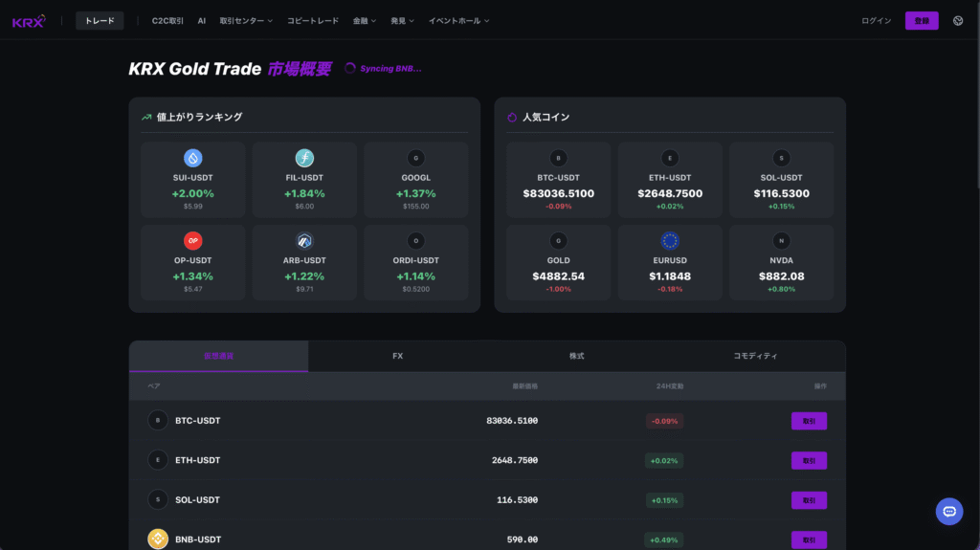The width and height of the screenshot is (980, 550).
Task: Click the ETH-USDT icon in 人気コイン
Action: (x=670, y=158)
